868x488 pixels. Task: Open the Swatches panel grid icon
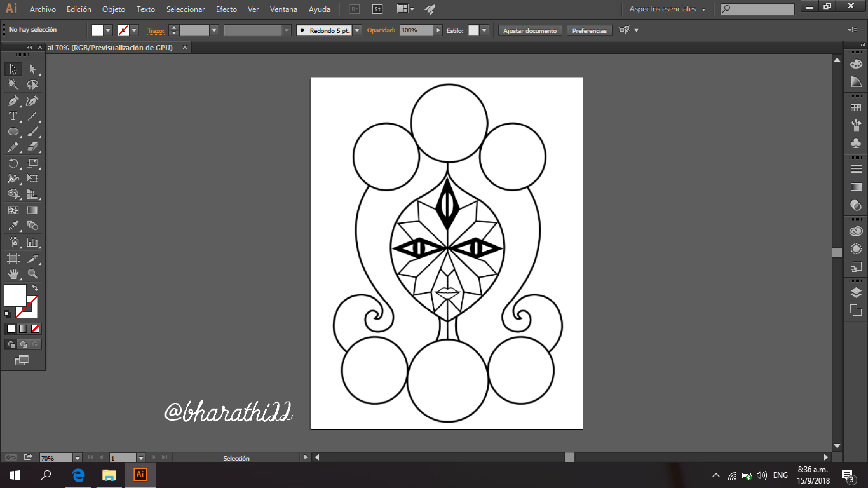pos(856,108)
